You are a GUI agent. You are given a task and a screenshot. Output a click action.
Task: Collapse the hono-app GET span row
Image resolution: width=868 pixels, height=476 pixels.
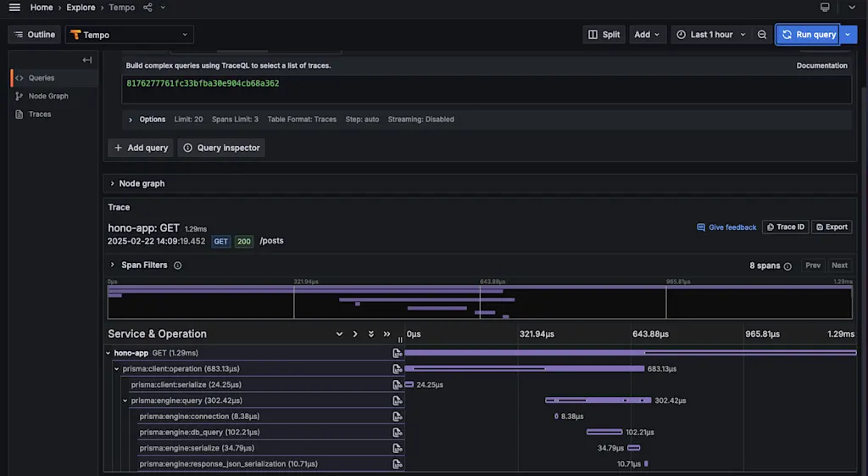(x=108, y=353)
